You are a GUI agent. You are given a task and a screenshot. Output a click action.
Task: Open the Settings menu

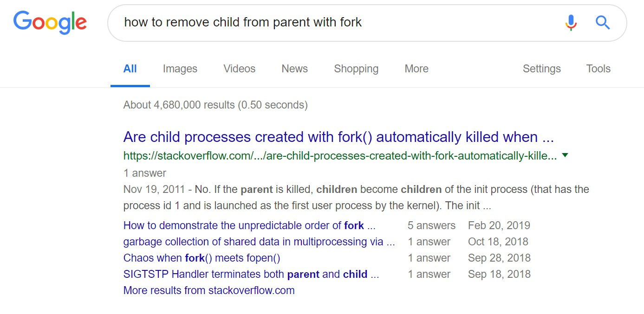pyautogui.click(x=541, y=69)
